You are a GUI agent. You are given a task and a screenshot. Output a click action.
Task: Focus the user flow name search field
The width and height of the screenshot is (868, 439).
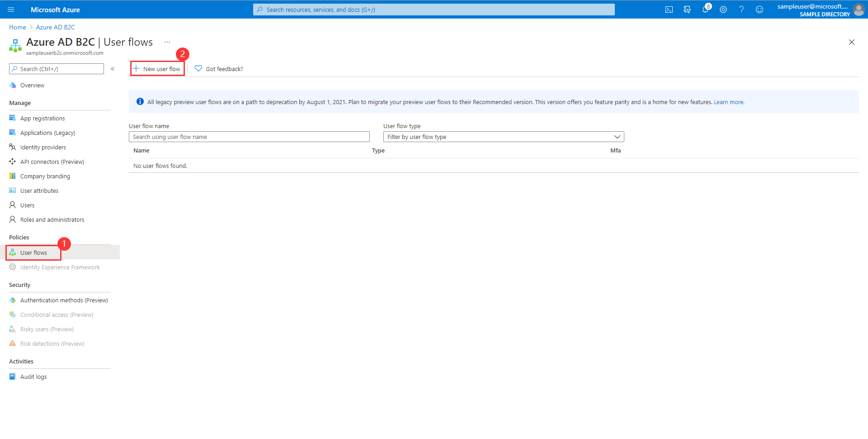249,137
